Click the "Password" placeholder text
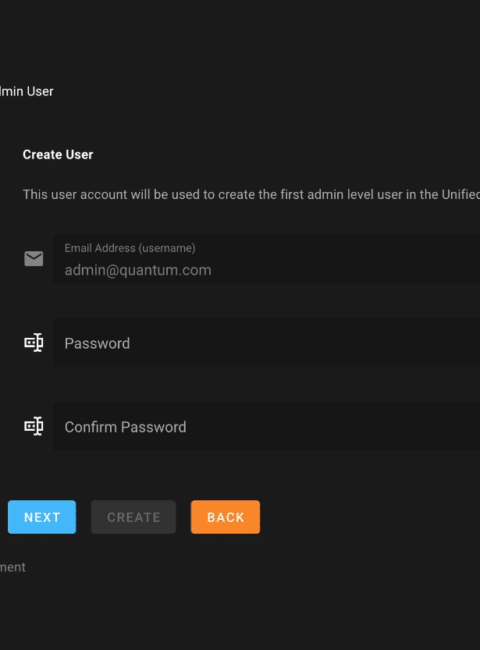This screenshot has height=650, width=480. pyautogui.click(x=97, y=343)
